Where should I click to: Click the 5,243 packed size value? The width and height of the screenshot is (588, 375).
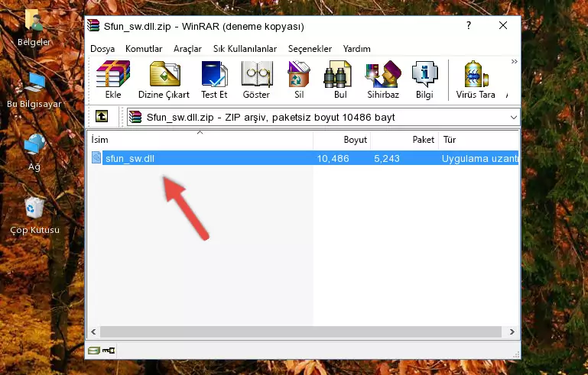(x=387, y=158)
